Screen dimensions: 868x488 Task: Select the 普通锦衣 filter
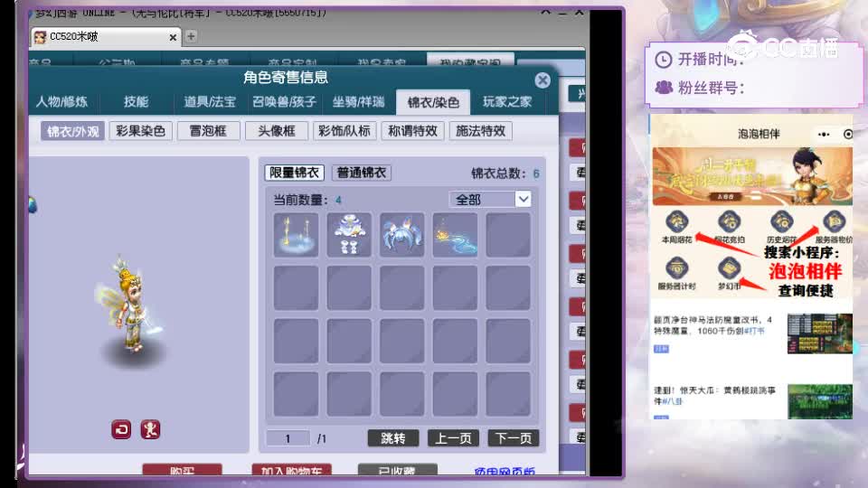click(x=362, y=173)
